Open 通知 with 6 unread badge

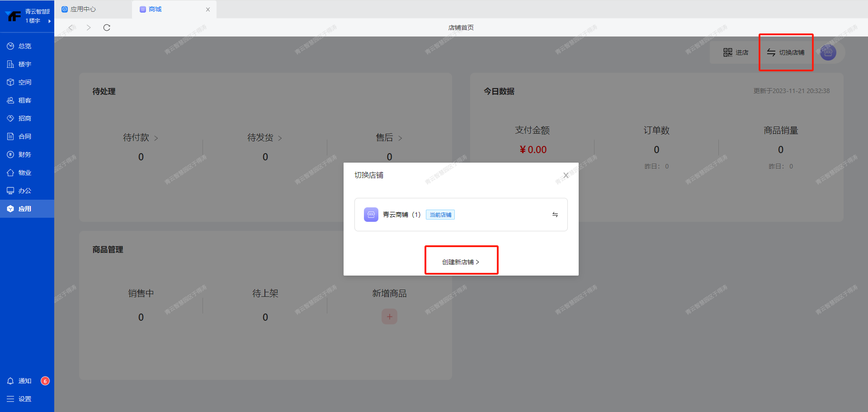pos(25,381)
